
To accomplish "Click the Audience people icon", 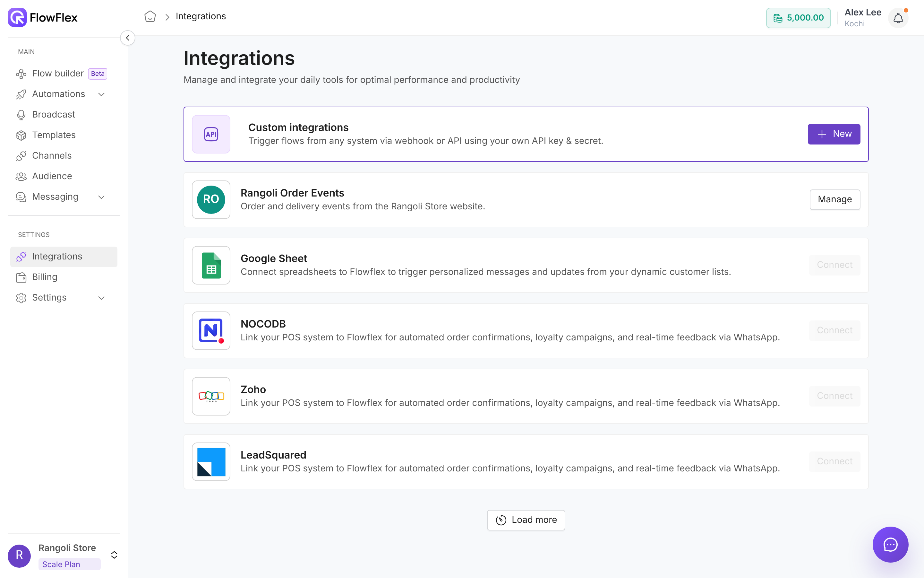I will (21, 176).
